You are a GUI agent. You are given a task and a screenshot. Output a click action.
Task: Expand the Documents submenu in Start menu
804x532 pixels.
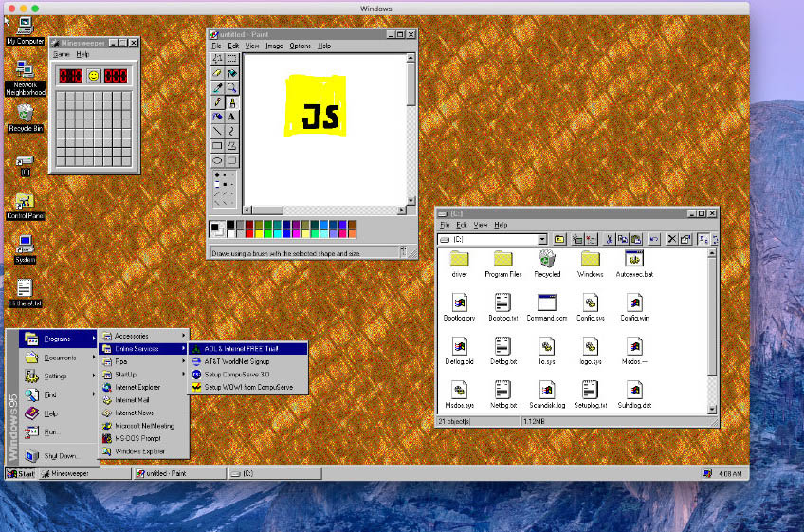pyautogui.click(x=58, y=358)
